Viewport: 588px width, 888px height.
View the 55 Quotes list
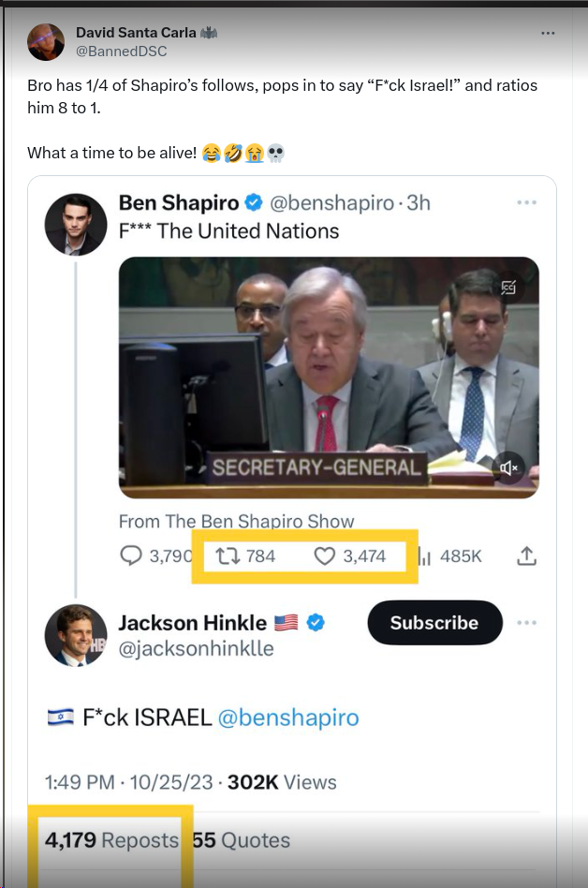241,840
